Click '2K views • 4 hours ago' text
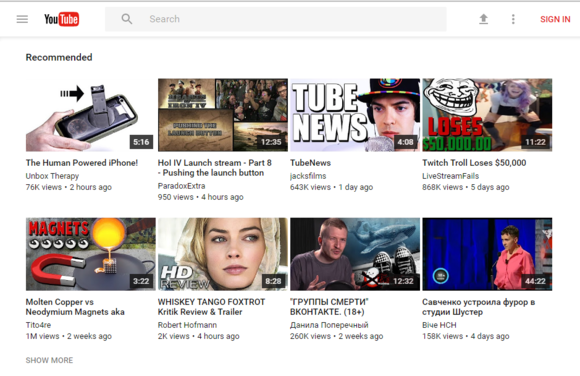The image size is (580, 376). pos(199,336)
